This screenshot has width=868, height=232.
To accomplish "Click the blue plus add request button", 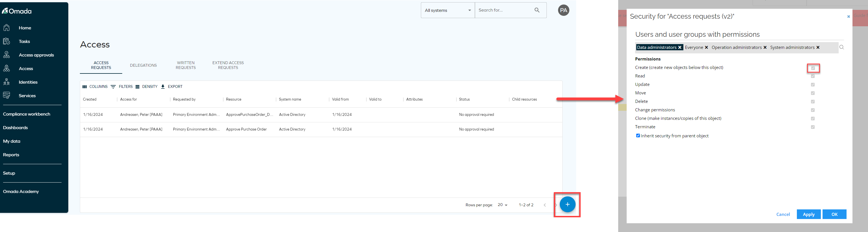I will pos(567,204).
